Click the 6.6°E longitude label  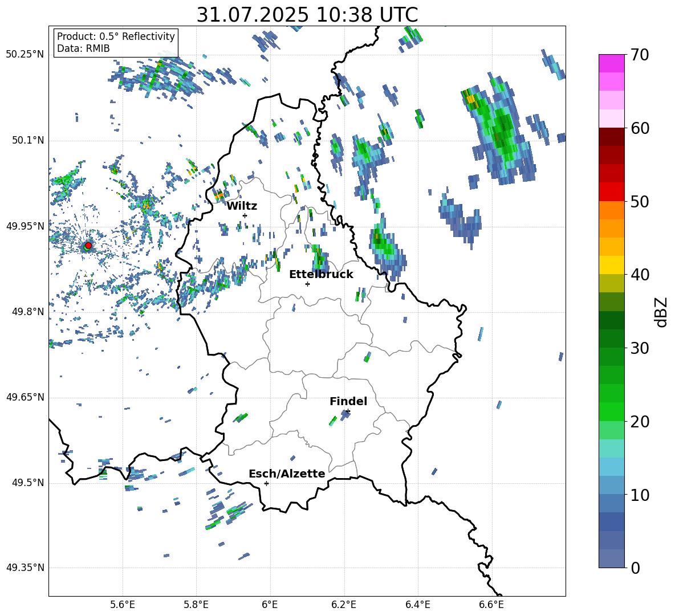pyautogui.click(x=491, y=605)
